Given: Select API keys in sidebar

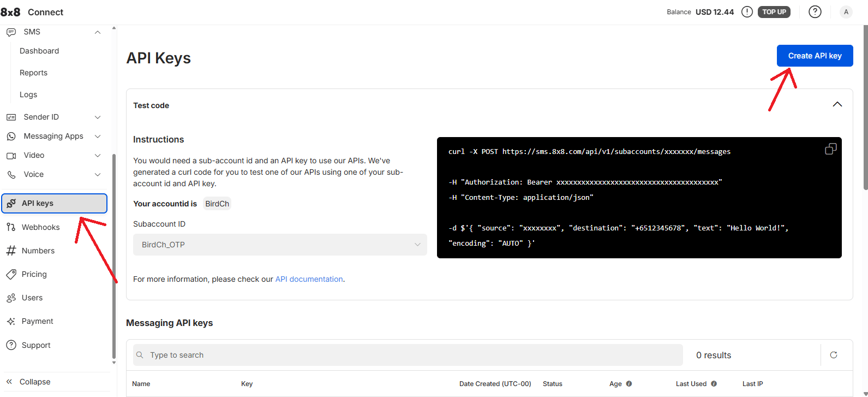Looking at the screenshot, I should [55, 203].
